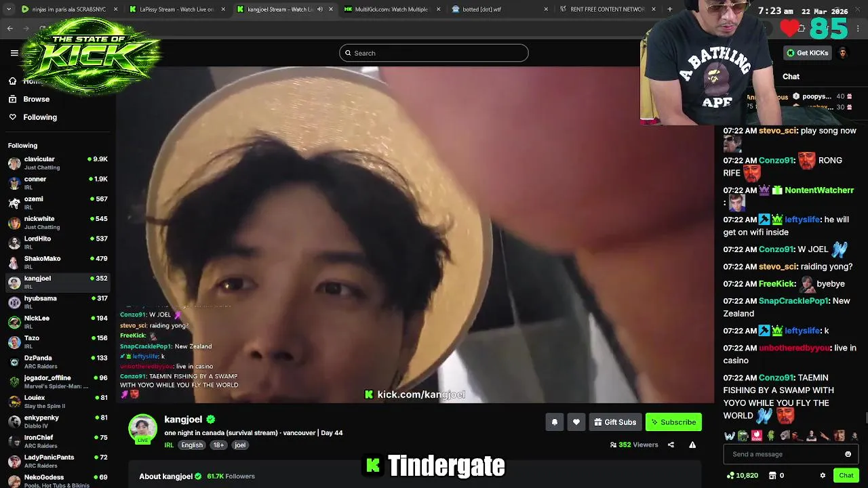Click username SnapCracklePop1 in chat
The width and height of the screenshot is (868, 488).
(793, 301)
